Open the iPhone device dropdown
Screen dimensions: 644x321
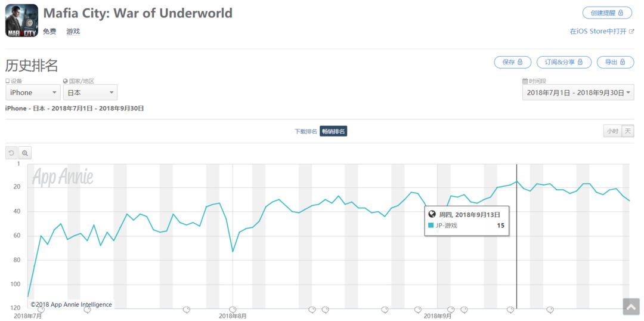(x=33, y=92)
